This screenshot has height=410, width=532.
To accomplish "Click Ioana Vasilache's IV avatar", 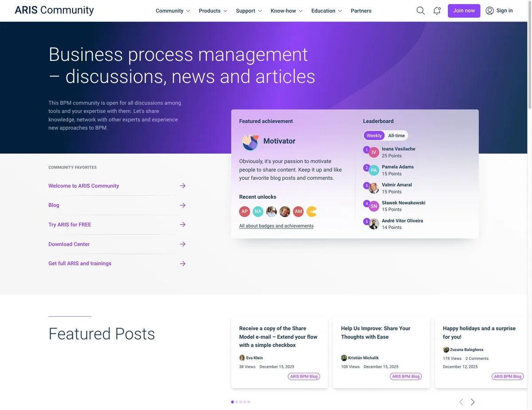I will click(374, 152).
